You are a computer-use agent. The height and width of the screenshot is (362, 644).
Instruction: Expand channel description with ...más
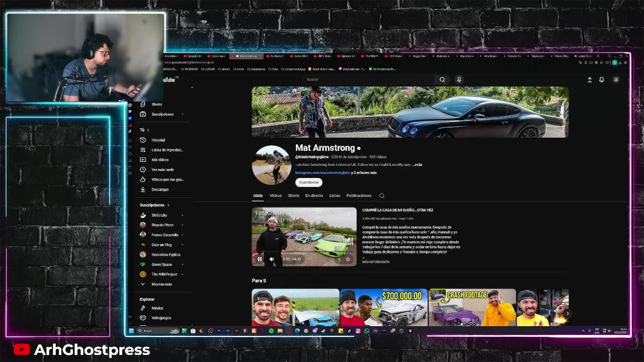pyautogui.click(x=417, y=164)
